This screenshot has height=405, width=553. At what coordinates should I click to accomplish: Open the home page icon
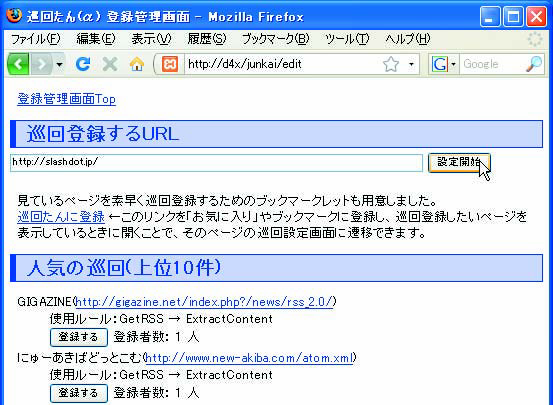[x=137, y=64]
